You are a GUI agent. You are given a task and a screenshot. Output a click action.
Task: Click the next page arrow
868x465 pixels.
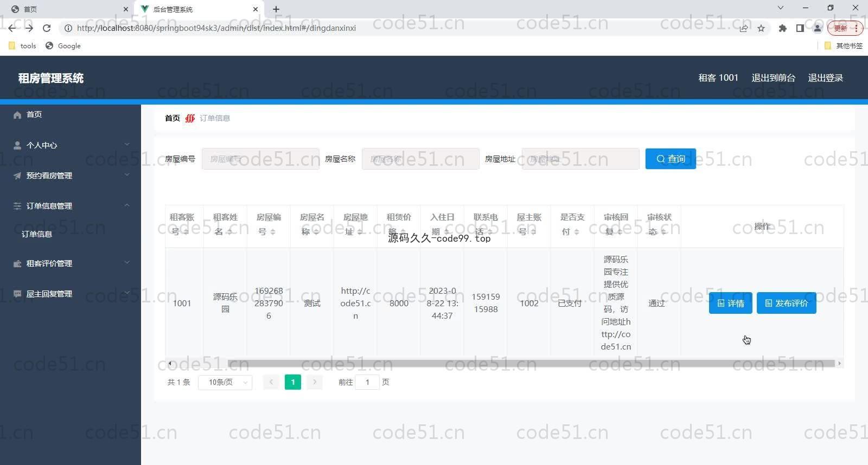(x=315, y=382)
